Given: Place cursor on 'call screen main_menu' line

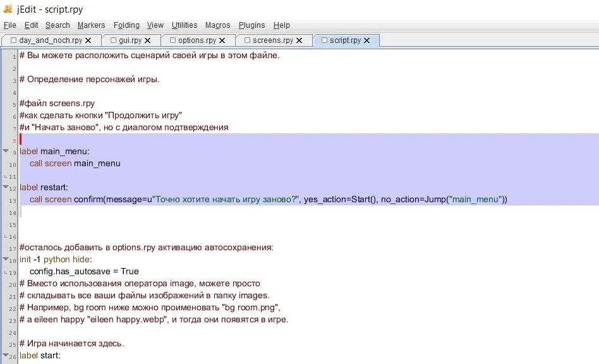Looking at the screenshot, I should click(75, 164).
